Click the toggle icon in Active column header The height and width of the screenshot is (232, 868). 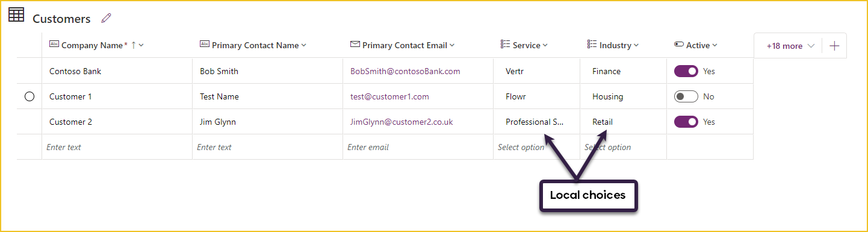pos(679,45)
